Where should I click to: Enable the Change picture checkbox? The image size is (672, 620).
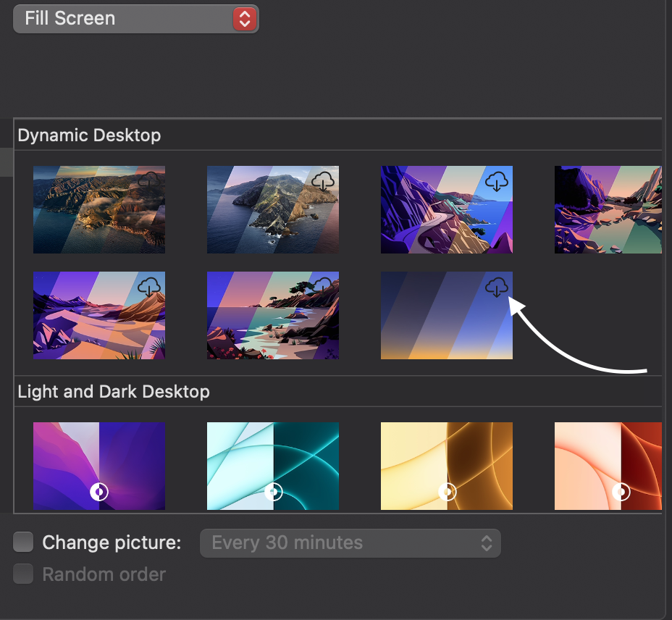(23, 542)
